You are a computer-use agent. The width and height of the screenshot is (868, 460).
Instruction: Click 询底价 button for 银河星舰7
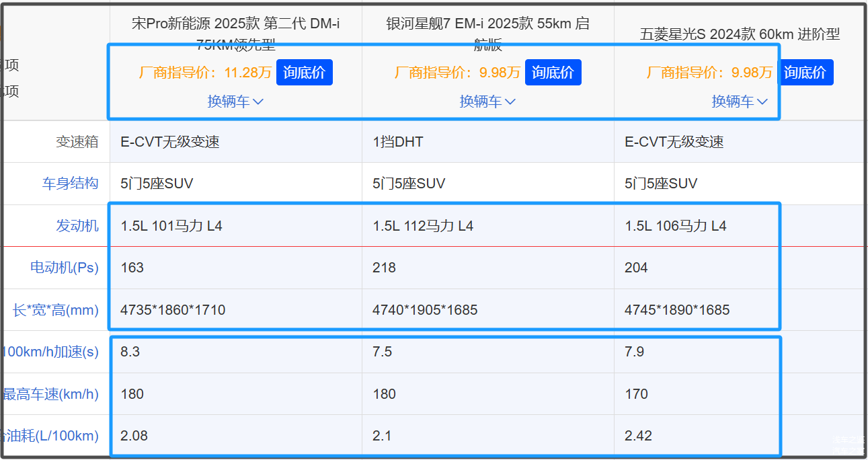pos(553,73)
